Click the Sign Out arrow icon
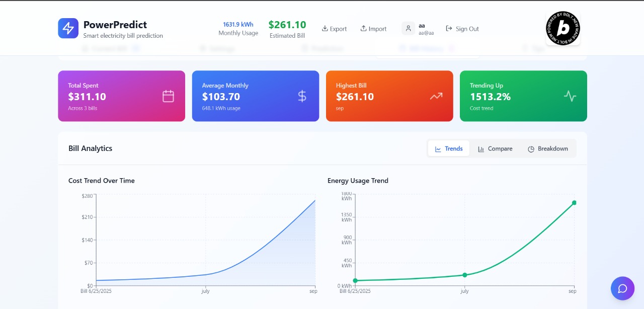The height and width of the screenshot is (309, 644). (x=449, y=28)
